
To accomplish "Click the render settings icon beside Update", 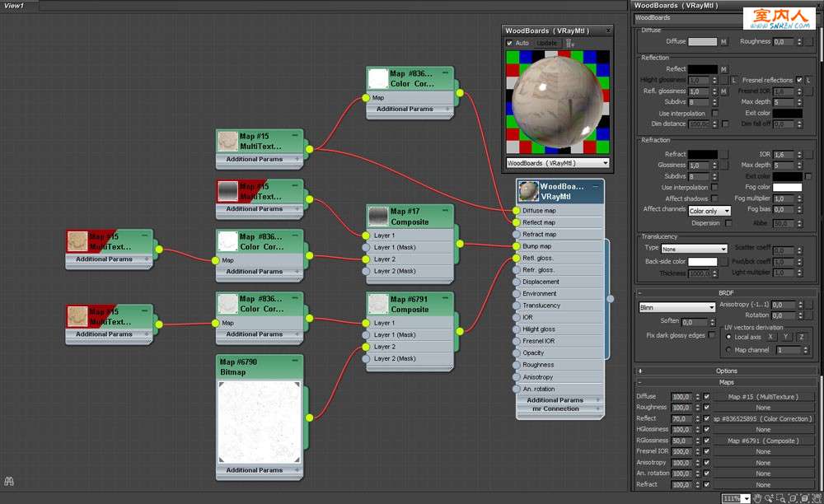I will (x=570, y=43).
